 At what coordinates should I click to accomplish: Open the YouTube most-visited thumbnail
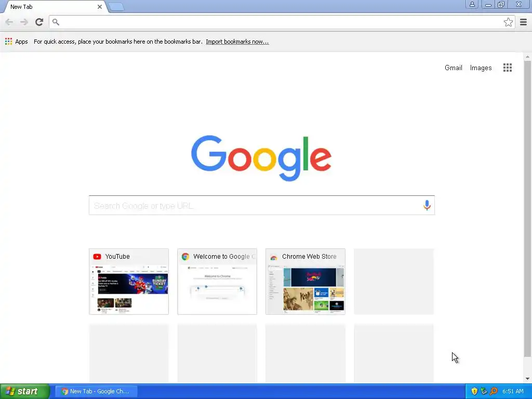click(129, 282)
